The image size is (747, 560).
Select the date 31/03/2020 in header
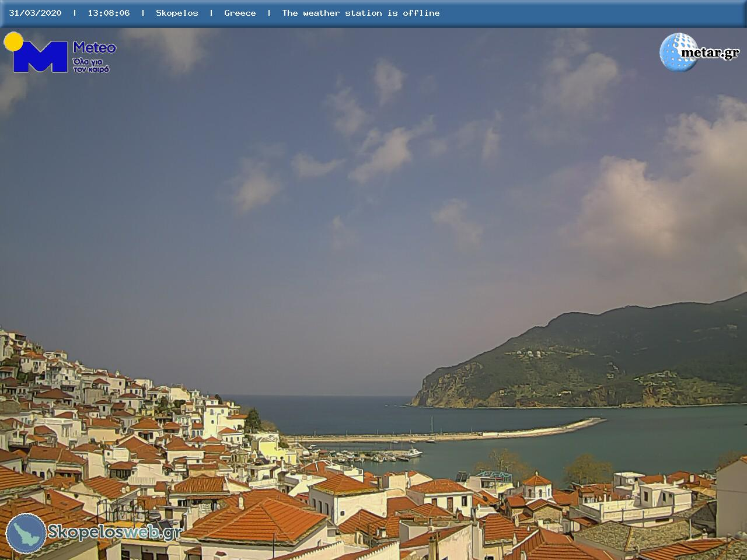click(x=35, y=13)
